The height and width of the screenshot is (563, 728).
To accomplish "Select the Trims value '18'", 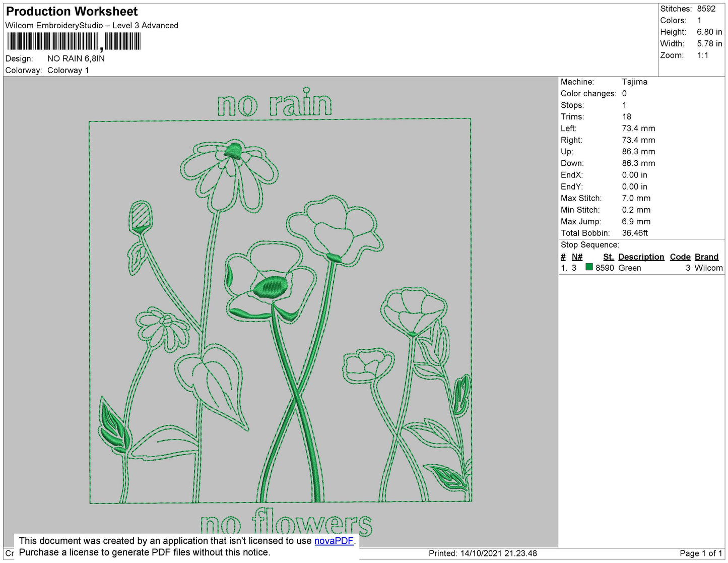I will tap(627, 117).
